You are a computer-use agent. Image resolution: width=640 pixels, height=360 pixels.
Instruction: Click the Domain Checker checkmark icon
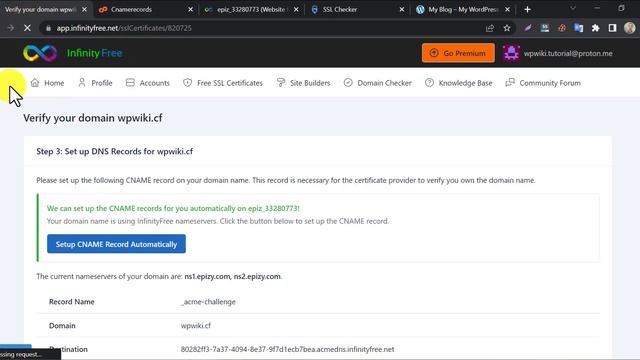pos(348,83)
